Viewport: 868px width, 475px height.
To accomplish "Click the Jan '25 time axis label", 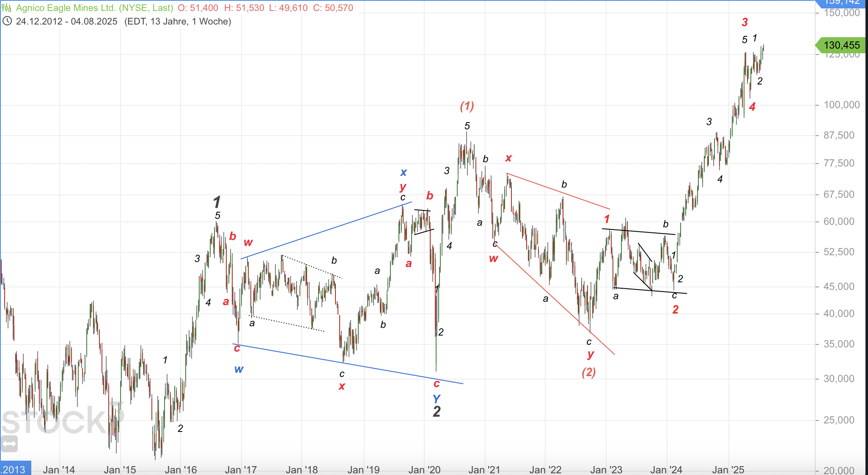I will [728, 470].
